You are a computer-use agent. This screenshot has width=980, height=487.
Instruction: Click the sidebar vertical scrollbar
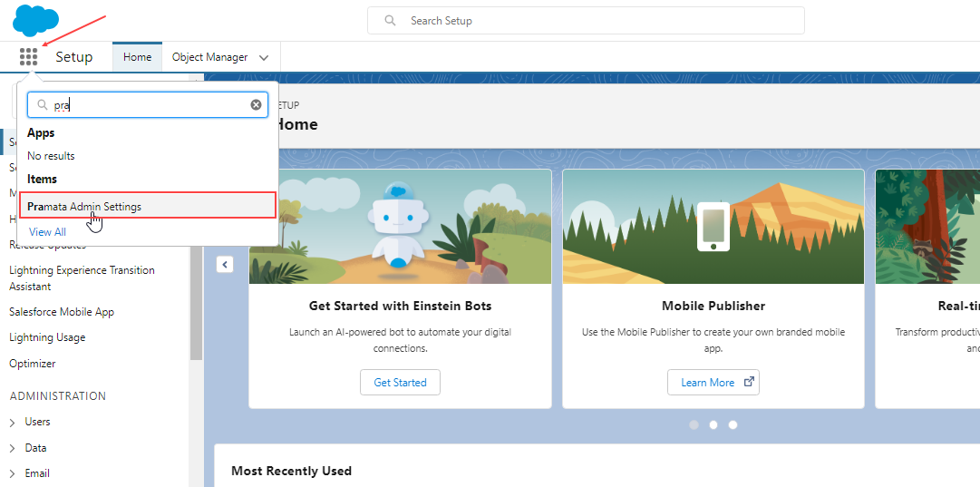pyautogui.click(x=196, y=305)
